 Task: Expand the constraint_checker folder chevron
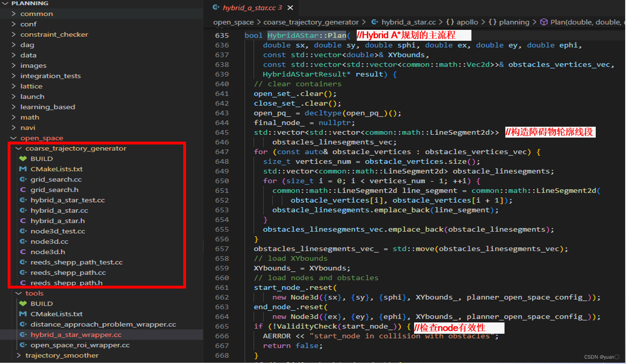(14, 34)
